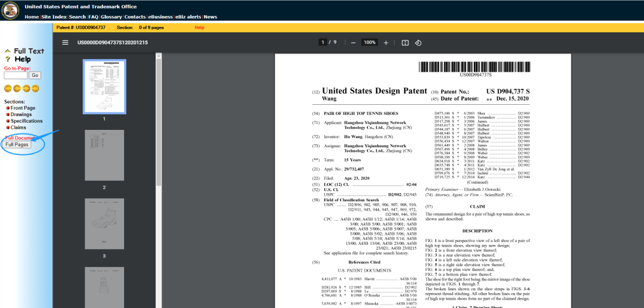This screenshot has height=308, width=644.
Task: Click patent number 'US D904,737 S'
Action: 508,92
